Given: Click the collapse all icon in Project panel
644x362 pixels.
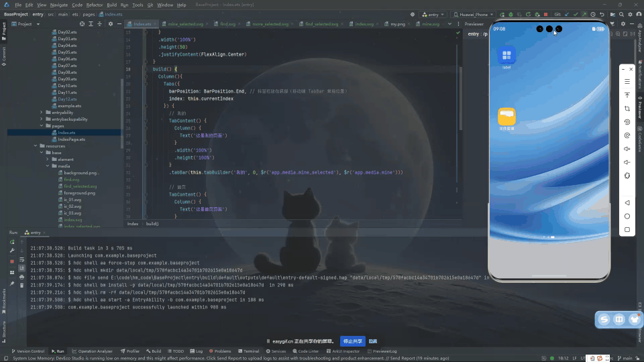Looking at the screenshot, I should pos(99,24).
